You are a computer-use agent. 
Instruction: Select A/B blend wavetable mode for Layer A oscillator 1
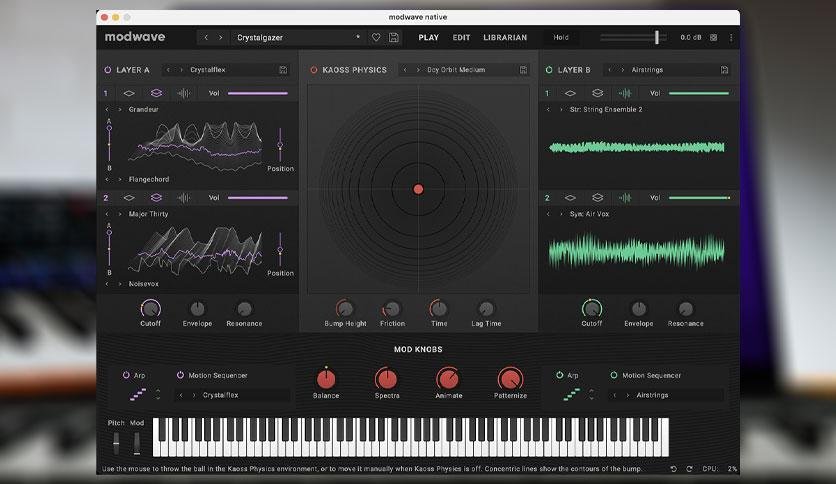[156, 93]
